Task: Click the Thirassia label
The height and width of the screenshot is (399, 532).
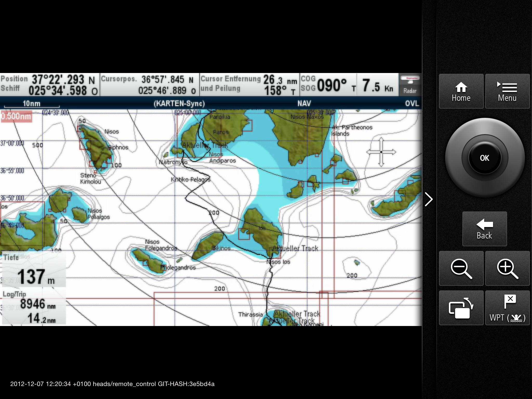Action: point(251,314)
